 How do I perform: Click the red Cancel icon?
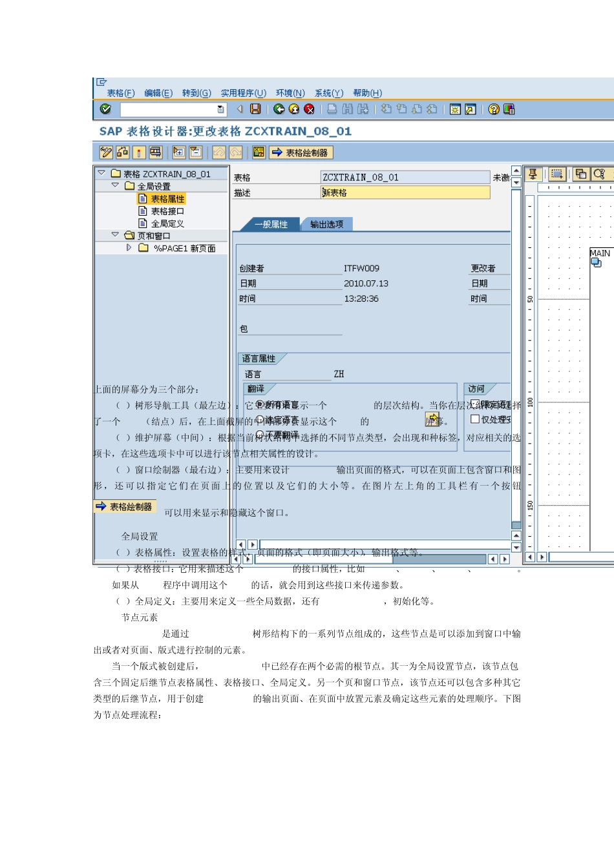point(309,109)
